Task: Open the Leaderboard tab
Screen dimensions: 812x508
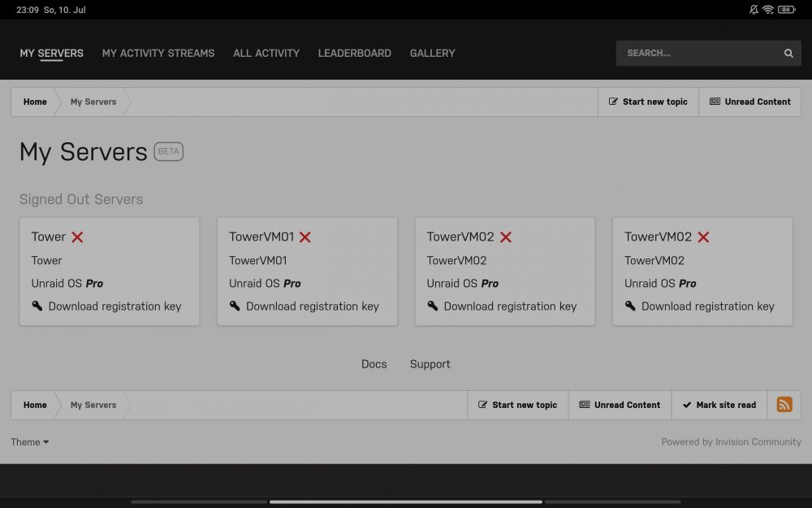Action: point(354,53)
